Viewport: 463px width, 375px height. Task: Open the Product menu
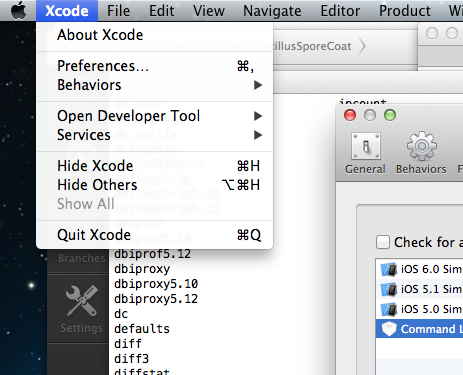[x=405, y=11]
